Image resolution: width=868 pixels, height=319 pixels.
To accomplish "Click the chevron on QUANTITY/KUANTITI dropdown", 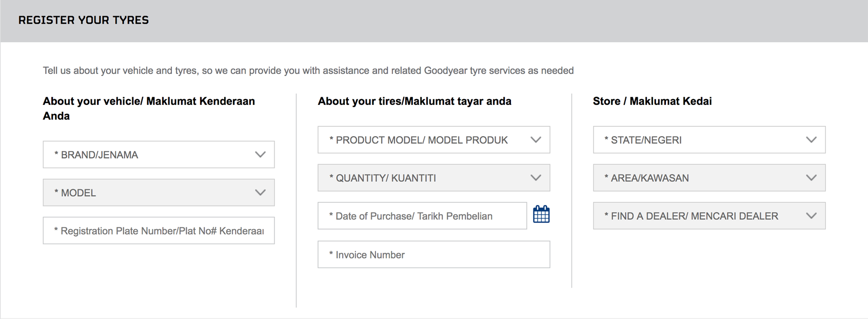I will 536,178.
